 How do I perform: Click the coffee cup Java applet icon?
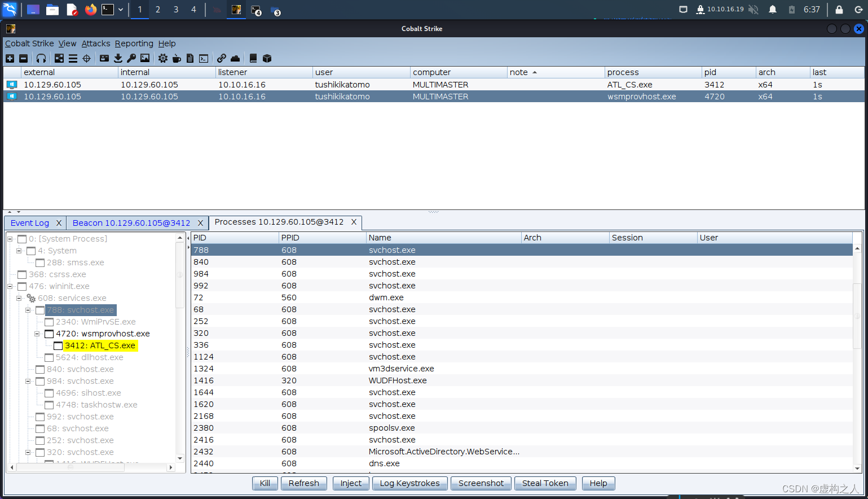[177, 58]
